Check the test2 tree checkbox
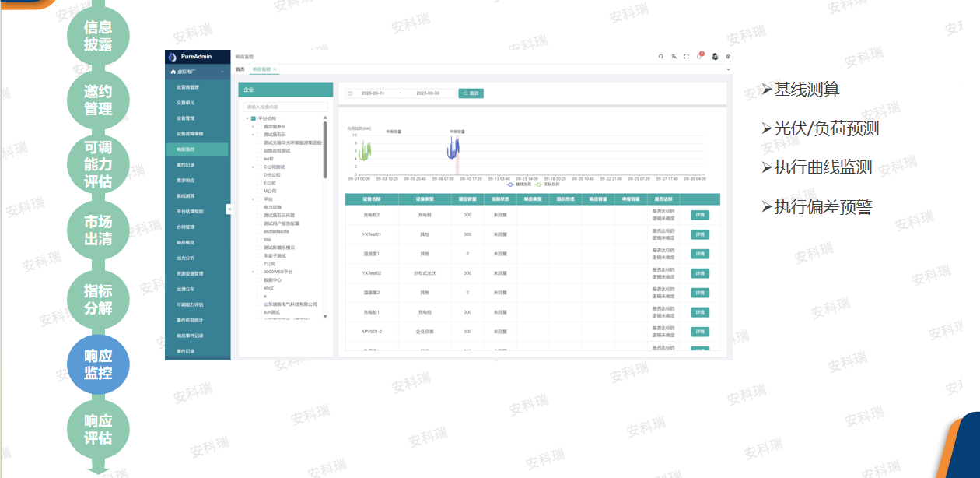Viewport: 980px width, 478px height. pos(259,158)
